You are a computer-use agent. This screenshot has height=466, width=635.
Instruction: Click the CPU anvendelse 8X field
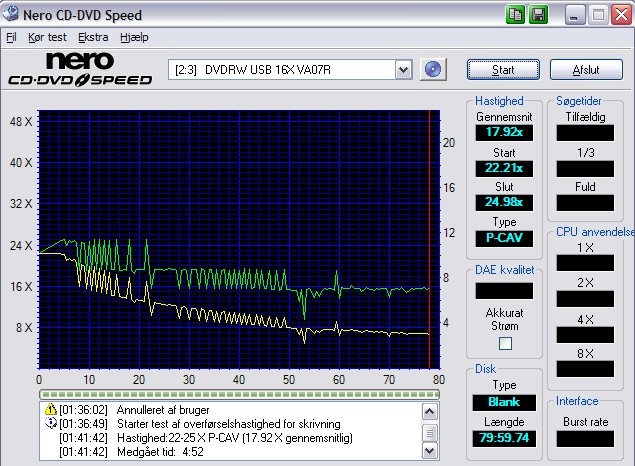tap(585, 369)
